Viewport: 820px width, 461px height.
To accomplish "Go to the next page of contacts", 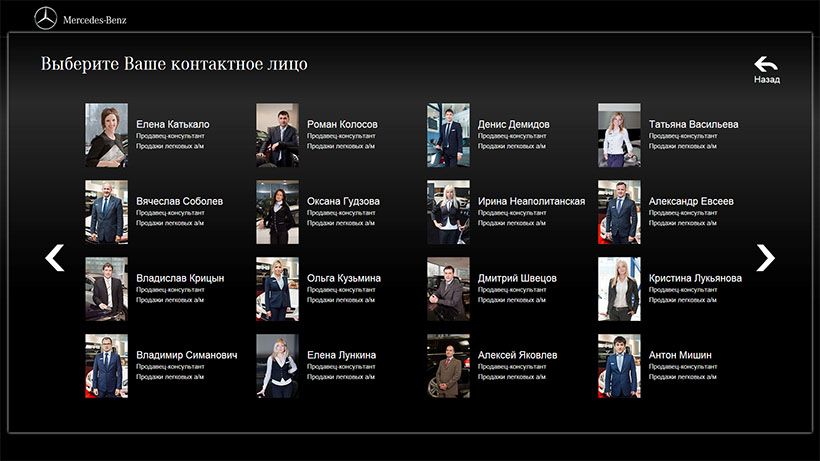I will tap(765, 258).
